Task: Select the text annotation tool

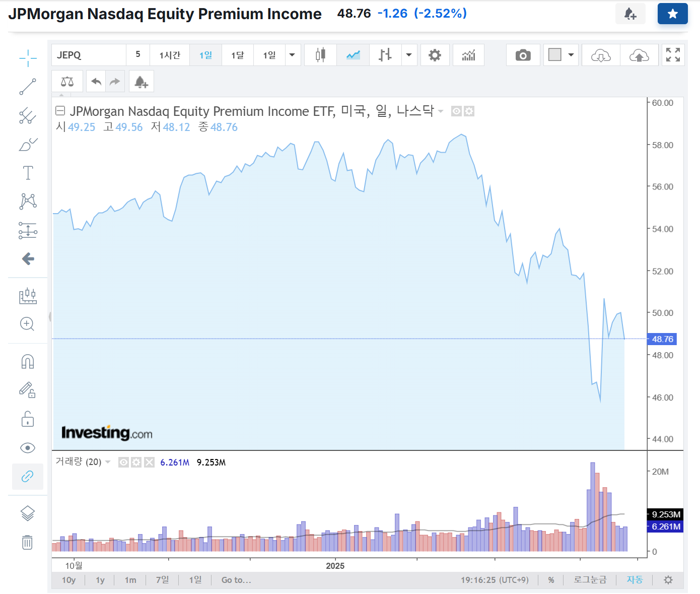Action: pos(28,173)
